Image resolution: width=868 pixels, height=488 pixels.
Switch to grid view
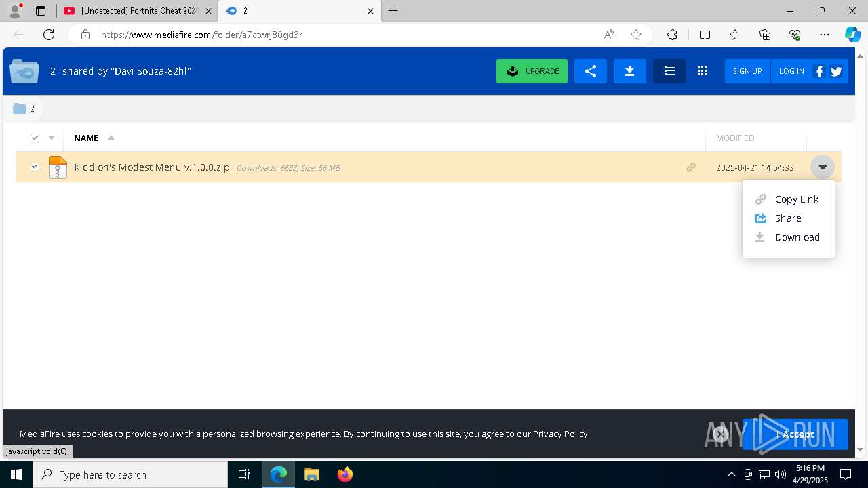(x=702, y=71)
